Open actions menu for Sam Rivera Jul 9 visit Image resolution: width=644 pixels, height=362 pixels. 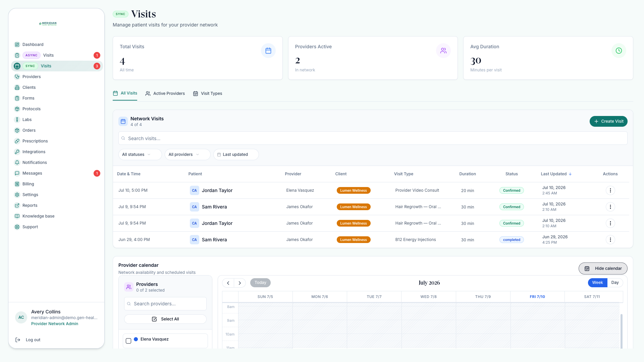(610, 207)
